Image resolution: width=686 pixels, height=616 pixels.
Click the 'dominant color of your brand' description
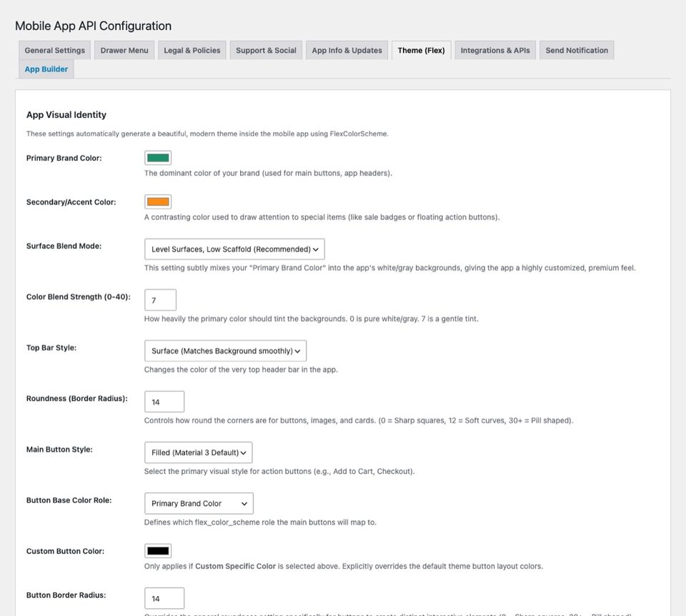coord(268,173)
